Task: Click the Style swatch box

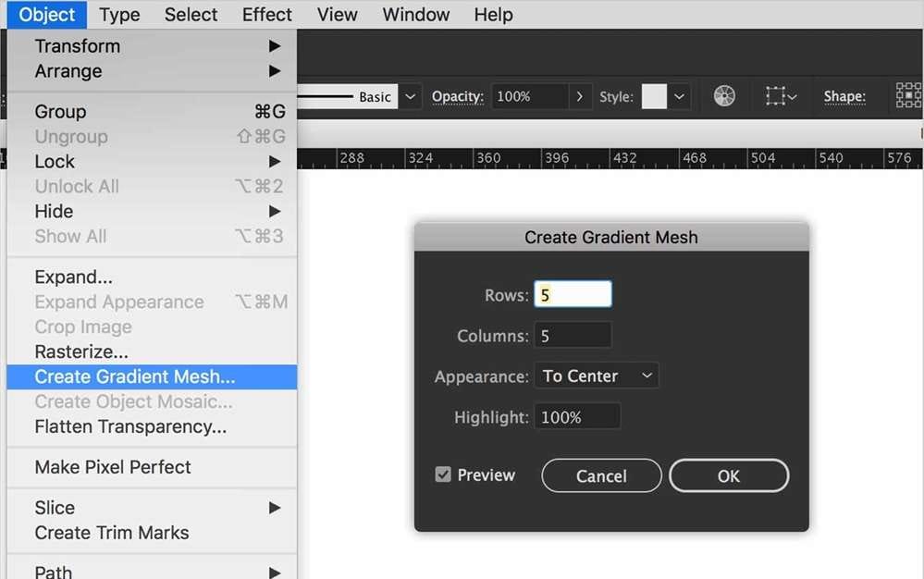Action: point(654,96)
